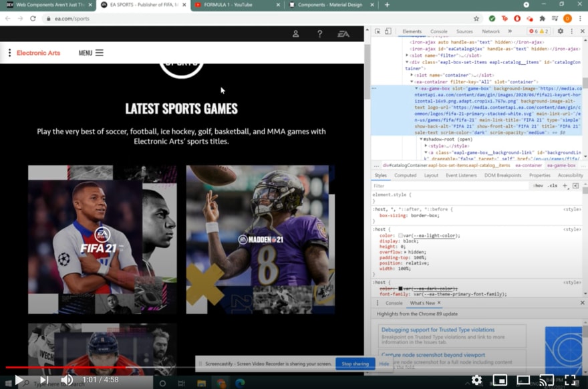Image resolution: width=588 pixels, height=389 pixels.
Task: Expand the overflow: hidden shorthand arrow
Action: point(405,252)
